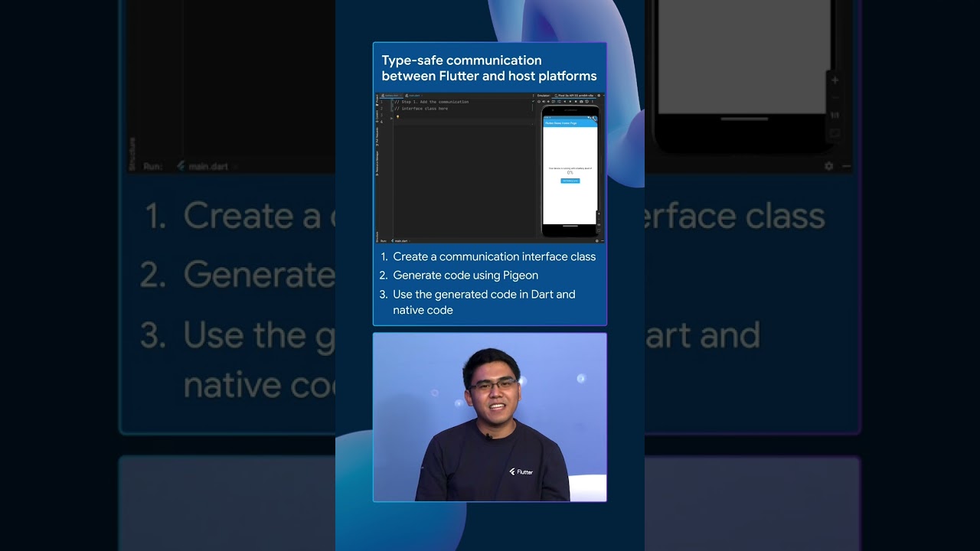Click the "Step 1. Add the communication" comment line
The image size is (980, 551).
click(x=432, y=102)
